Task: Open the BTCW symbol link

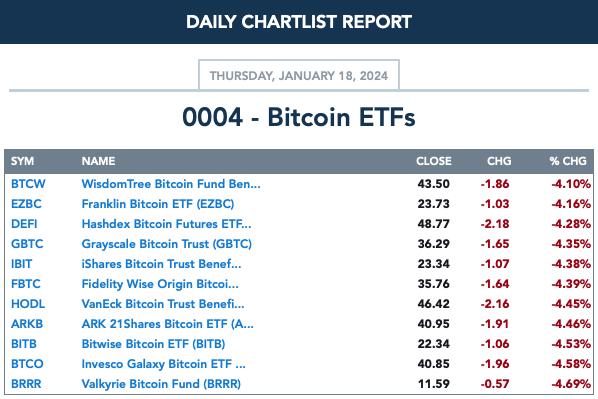Action: 28,184
